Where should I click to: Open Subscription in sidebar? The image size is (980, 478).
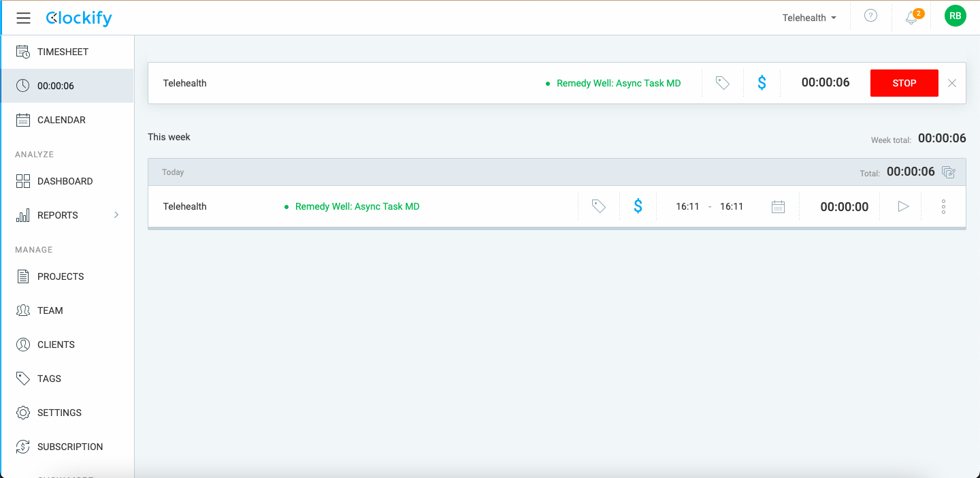click(67, 447)
